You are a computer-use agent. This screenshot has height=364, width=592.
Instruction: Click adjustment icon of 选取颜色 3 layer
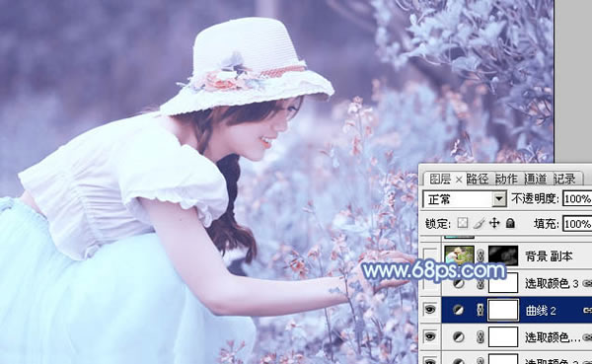[459, 283]
